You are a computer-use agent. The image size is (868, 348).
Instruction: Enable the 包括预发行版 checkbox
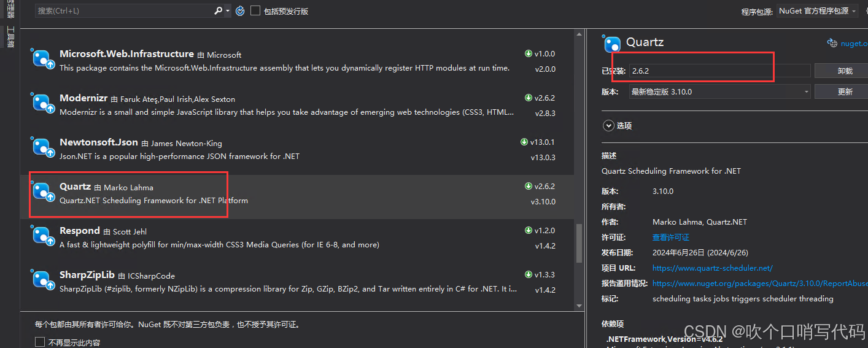coord(255,10)
